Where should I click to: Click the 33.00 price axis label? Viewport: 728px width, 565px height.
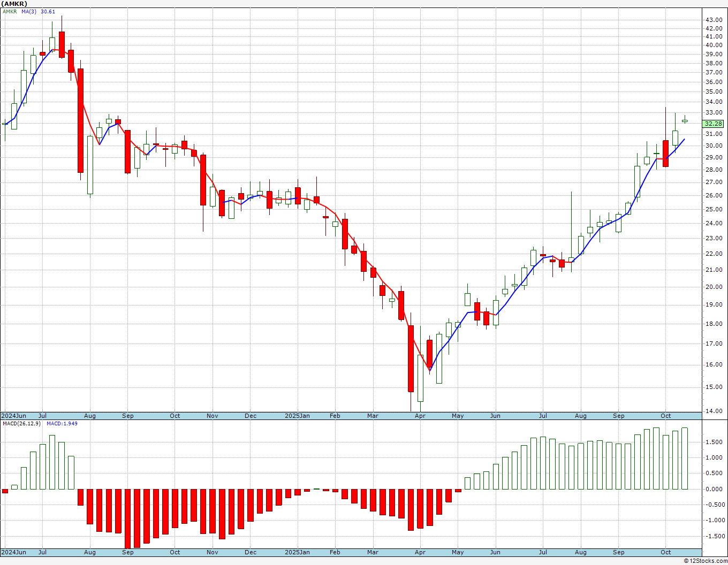point(714,112)
